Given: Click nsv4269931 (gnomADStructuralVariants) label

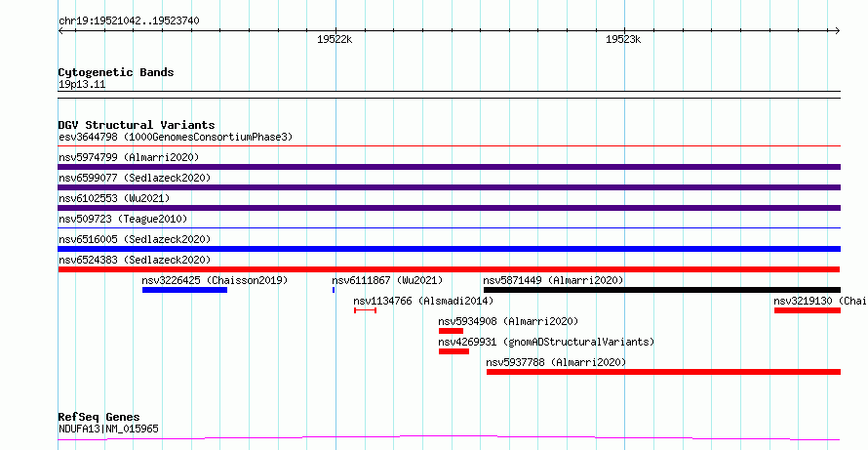Looking at the screenshot, I should click(x=546, y=342).
